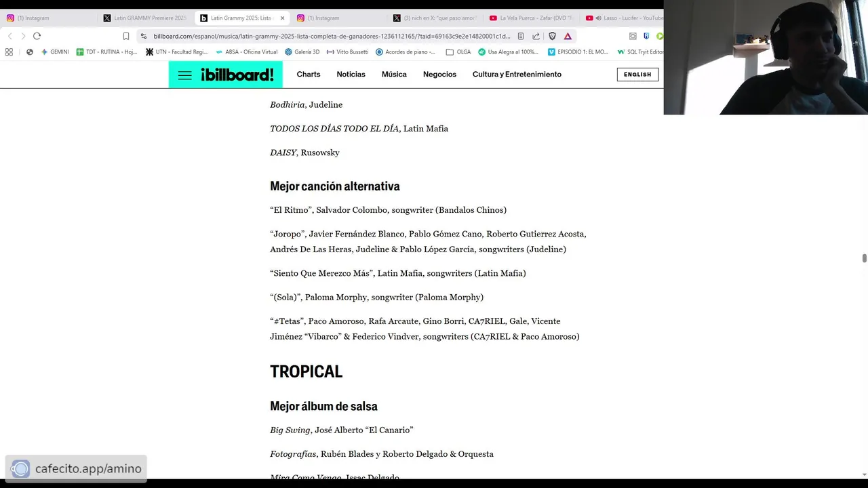868x488 pixels.
Task: Click the "(Sola)" Paloma Morphy entry
Action: click(x=376, y=297)
